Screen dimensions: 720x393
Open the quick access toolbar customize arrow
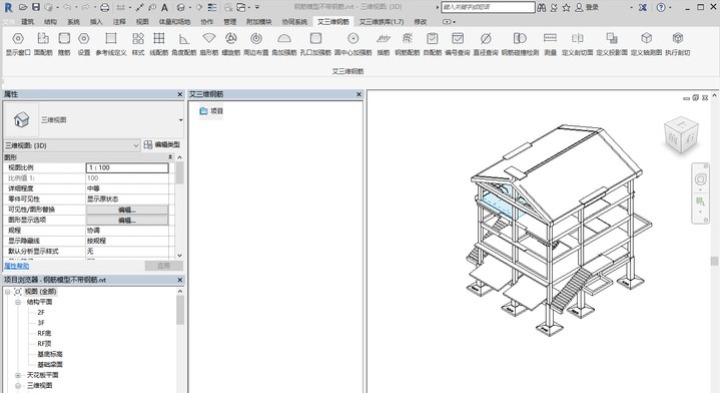[257, 7]
